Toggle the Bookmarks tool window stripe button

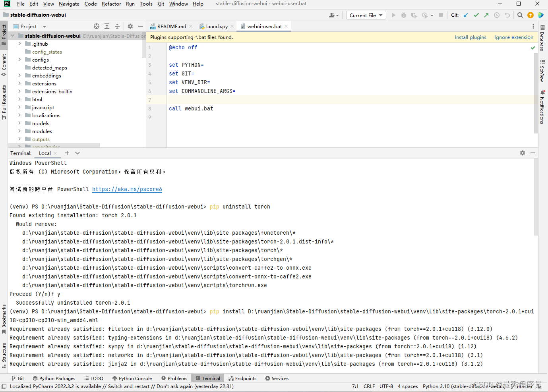click(x=4, y=319)
